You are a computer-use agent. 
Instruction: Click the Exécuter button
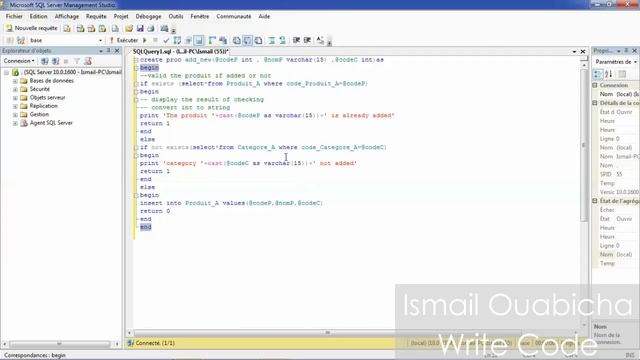[124, 40]
